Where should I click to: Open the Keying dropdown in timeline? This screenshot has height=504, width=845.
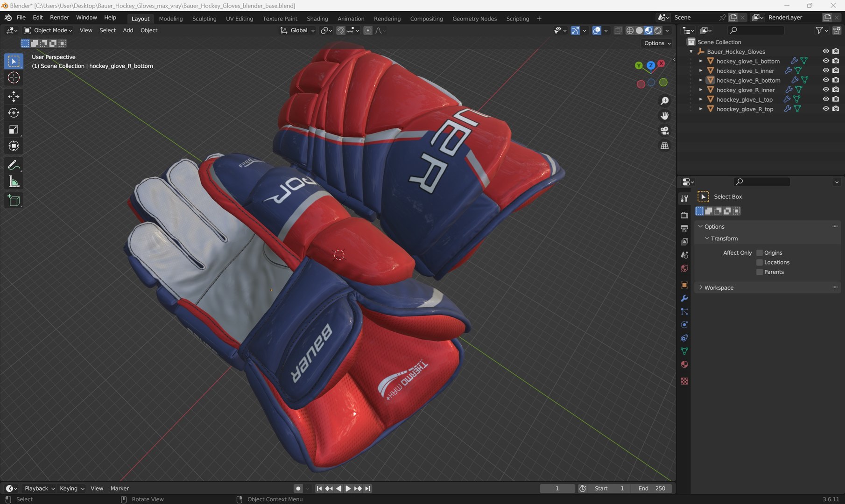point(72,488)
